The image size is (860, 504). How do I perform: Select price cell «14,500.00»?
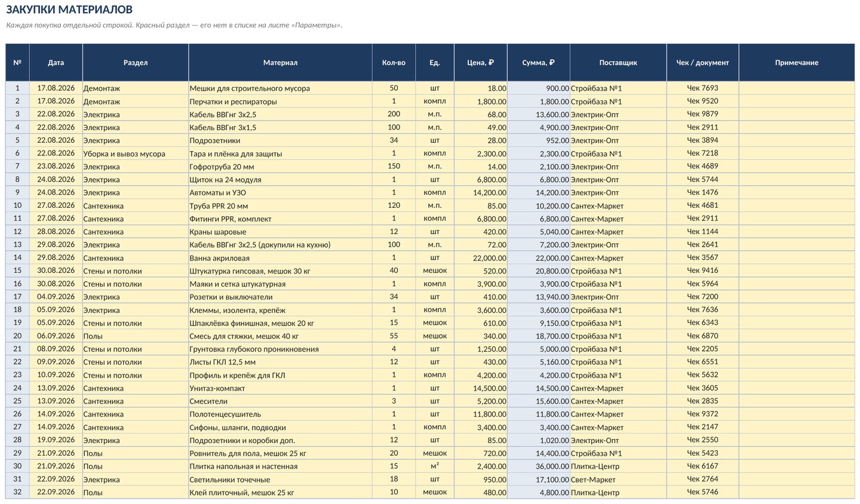tap(481, 388)
